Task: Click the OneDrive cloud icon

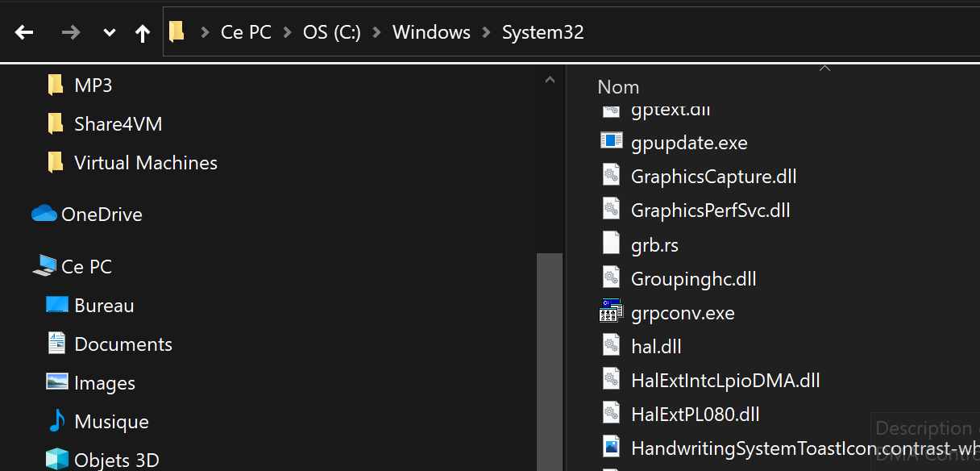Action: (x=44, y=214)
